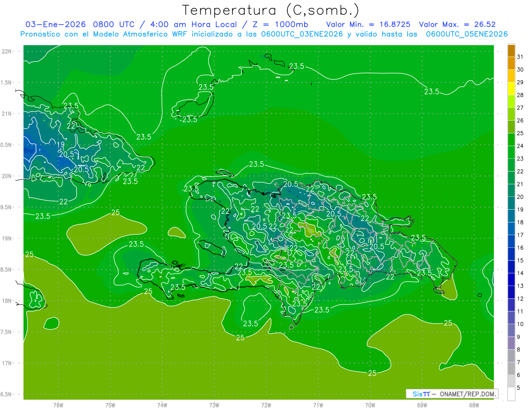Screen dimensions: 532x411
Task: Click the "Temperatura (C,somb.)" map title
Action: [270, 10]
